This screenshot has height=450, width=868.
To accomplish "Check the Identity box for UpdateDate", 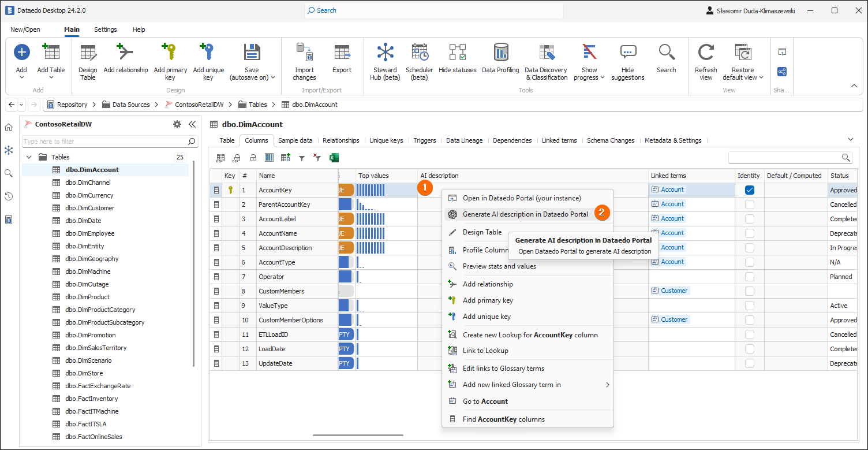I will click(x=749, y=363).
